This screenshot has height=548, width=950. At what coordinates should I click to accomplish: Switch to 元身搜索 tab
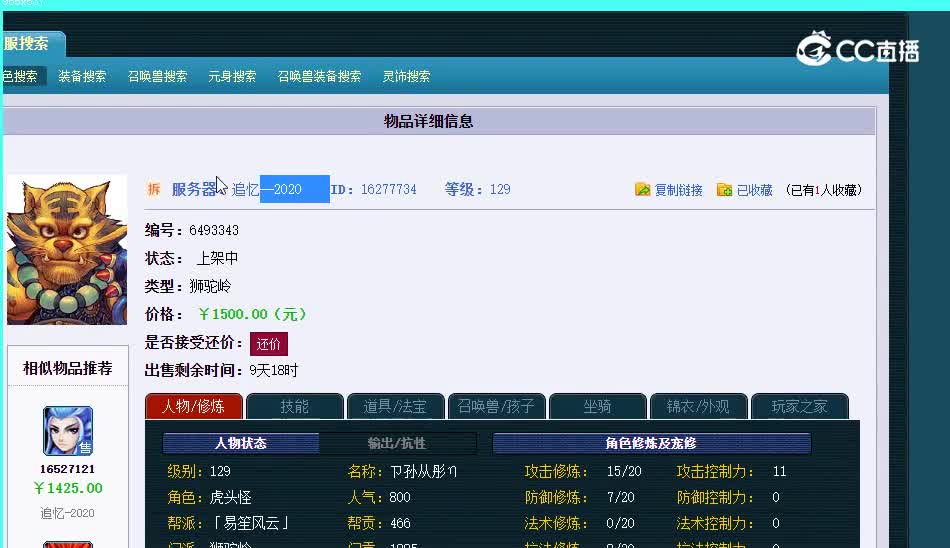pyautogui.click(x=232, y=76)
